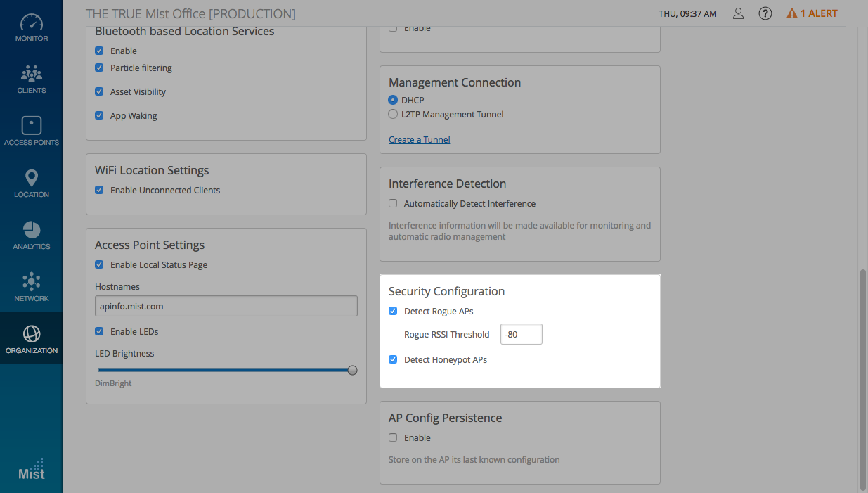Select the DHCP radio button
868x493 pixels.
coord(393,100)
